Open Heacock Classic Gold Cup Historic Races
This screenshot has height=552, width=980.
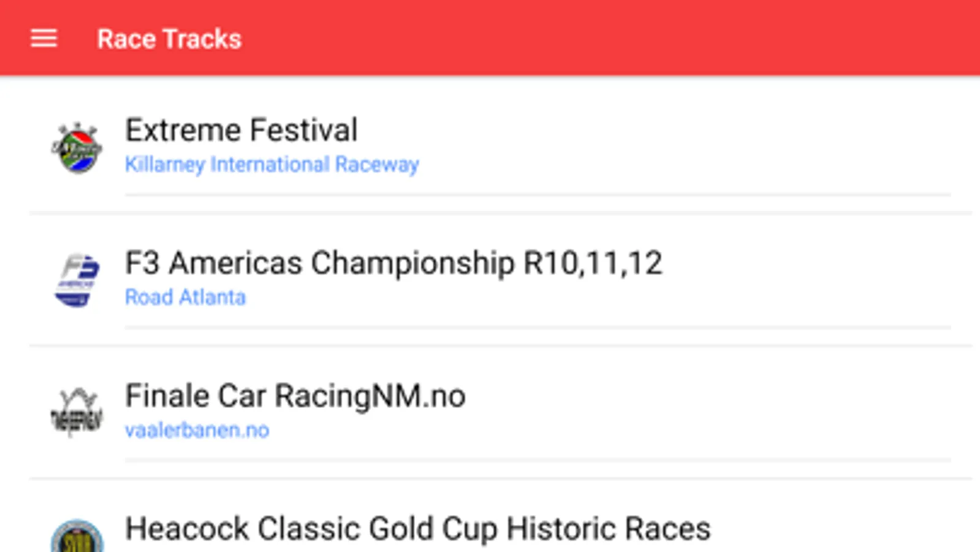tap(417, 529)
